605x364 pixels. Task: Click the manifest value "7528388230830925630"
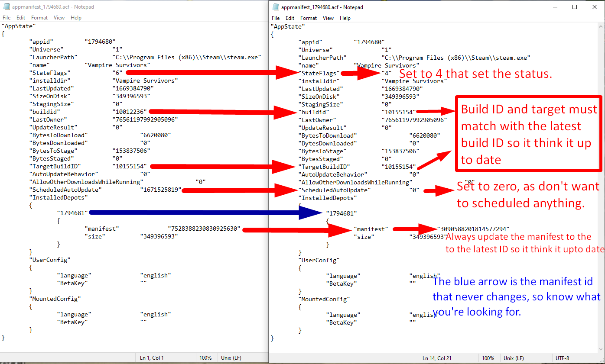point(204,229)
